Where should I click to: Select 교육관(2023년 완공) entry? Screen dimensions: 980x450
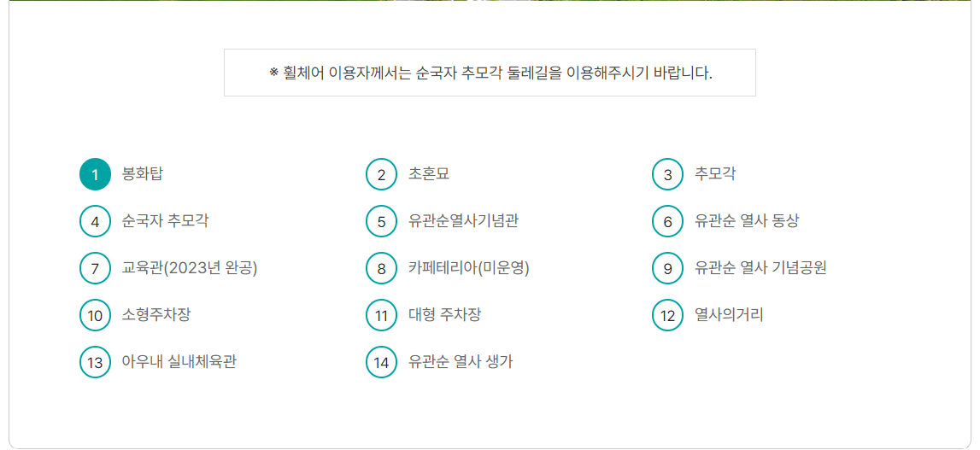pos(190,267)
